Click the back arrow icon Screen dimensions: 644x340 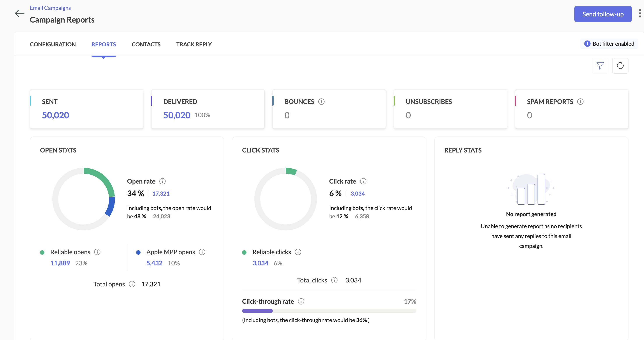(x=19, y=14)
